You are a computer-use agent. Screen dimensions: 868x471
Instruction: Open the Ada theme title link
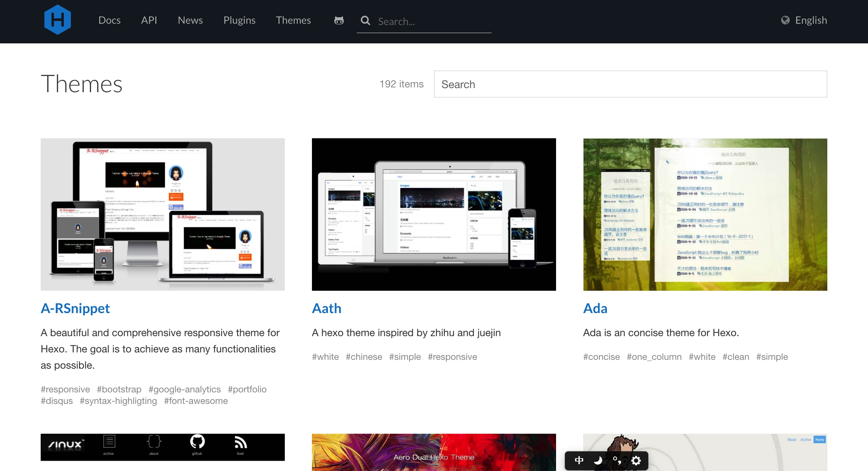595,308
